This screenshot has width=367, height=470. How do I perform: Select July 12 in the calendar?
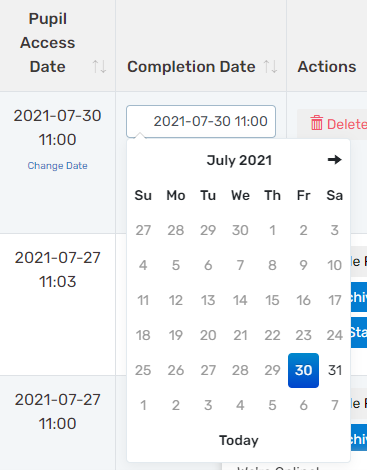[x=176, y=300]
